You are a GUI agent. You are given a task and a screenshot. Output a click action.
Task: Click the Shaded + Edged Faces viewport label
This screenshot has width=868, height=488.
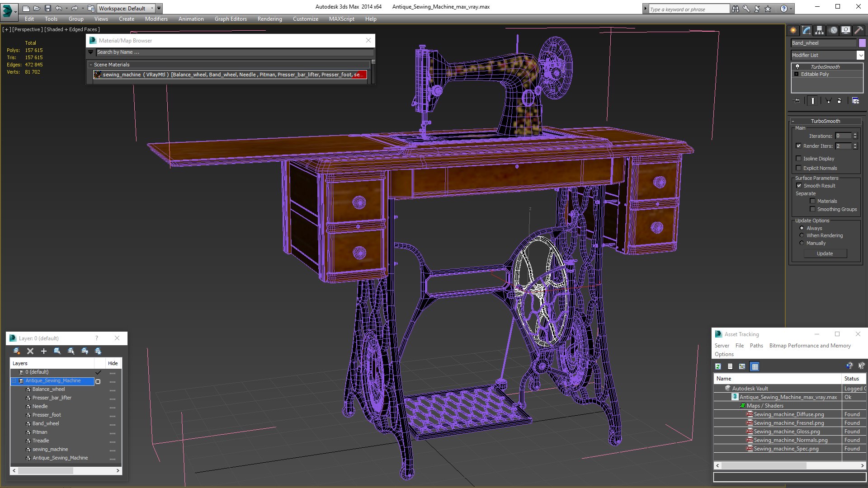tap(72, 29)
